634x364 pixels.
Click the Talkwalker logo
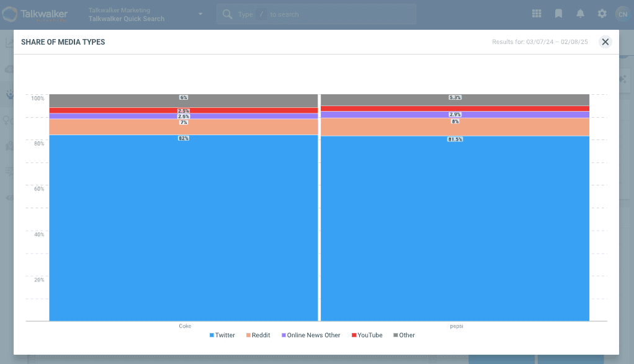[x=35, y=14]
